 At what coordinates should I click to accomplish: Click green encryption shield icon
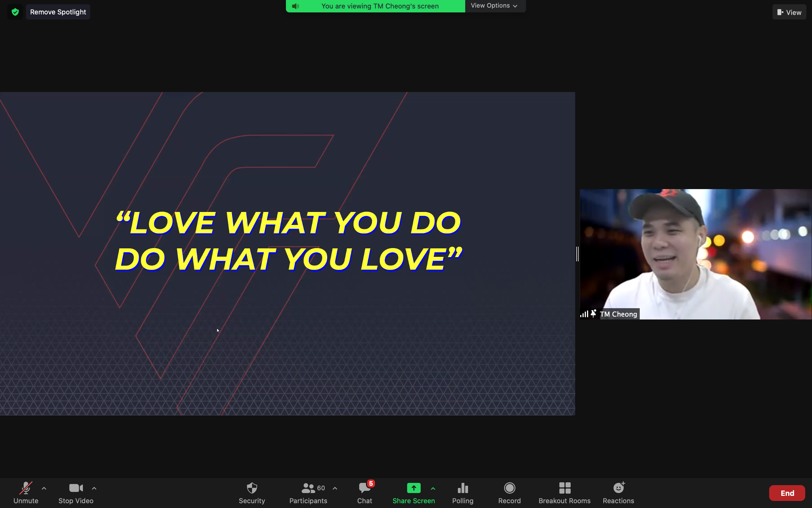click(x=15, y=12)
